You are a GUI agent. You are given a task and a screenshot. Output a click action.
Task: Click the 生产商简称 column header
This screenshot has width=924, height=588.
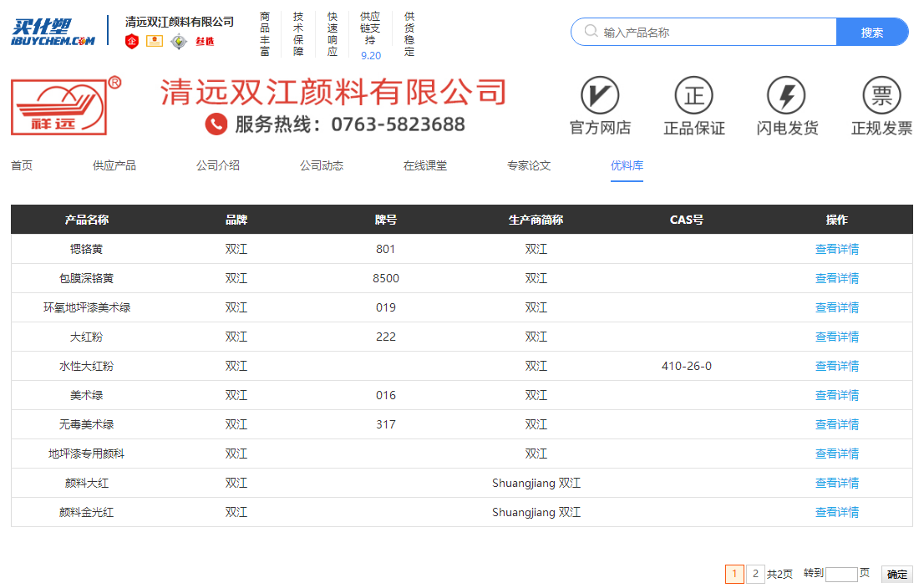[x=536, y=220]
